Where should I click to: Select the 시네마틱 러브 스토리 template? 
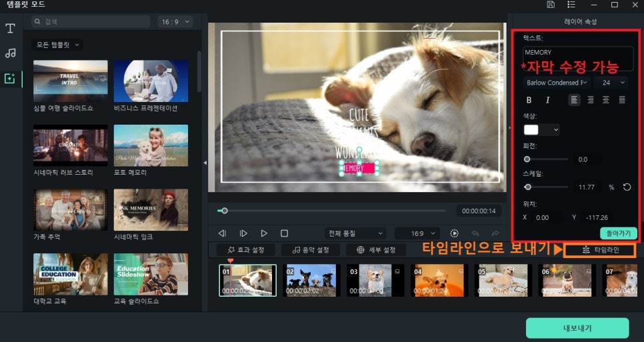[70, 146]
